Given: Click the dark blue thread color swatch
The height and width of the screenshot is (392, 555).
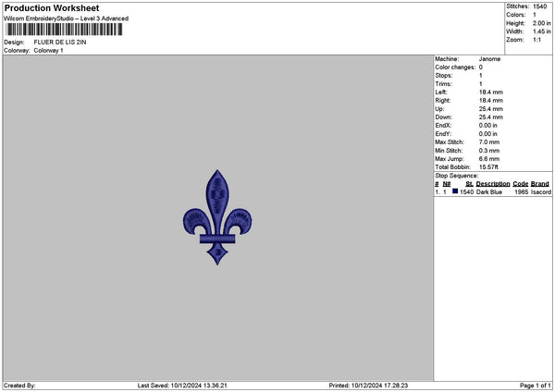Looking at the screenshot, I should [455, 191].
